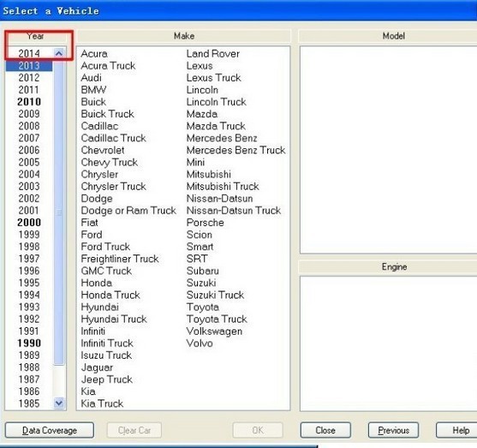Choose Lexus Truck
This screenshot has width=477, height=448.
[213, 78]
